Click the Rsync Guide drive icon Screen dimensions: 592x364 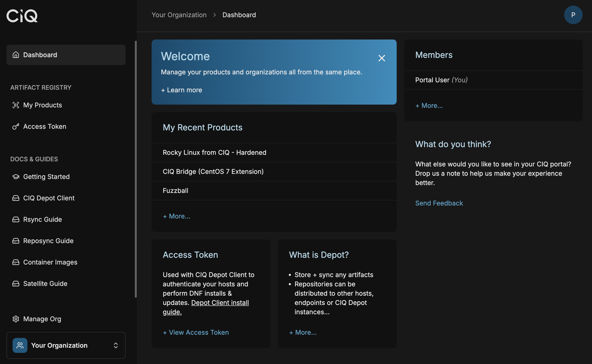[16, 220]
